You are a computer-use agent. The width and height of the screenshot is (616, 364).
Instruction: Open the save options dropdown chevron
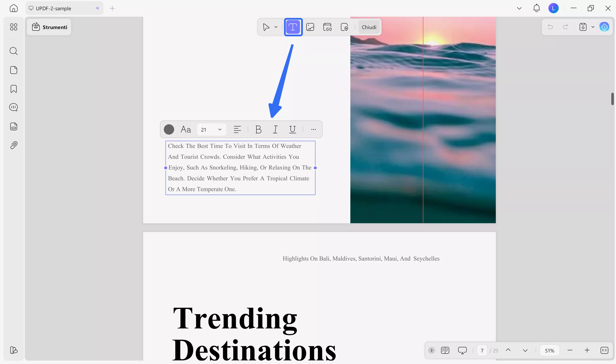point(593,27)
